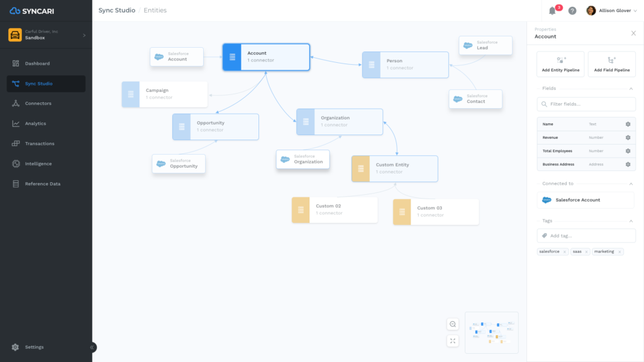Image resolution: width=644 pixels, height=362 pixels.
Task: Click the canvas minimap thumbnail
Action: (x=492, y=333)
